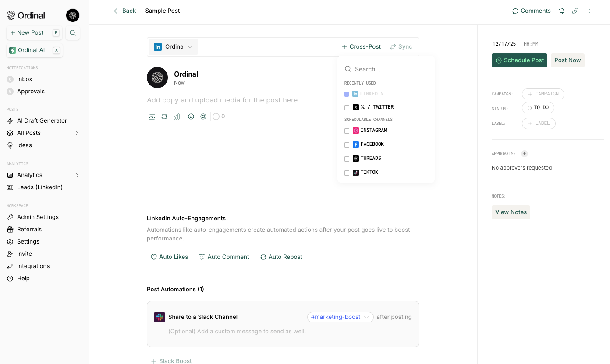The height and width of the screenshot is (364, 610).
Task: Open the three-dot more options menu
Action: pyautogui.click(x=589, y=11)
